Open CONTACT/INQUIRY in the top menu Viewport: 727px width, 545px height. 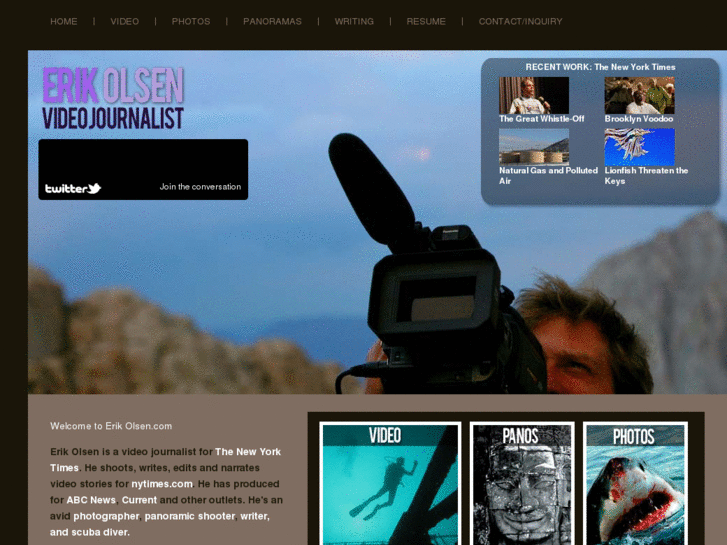point(520,21)
